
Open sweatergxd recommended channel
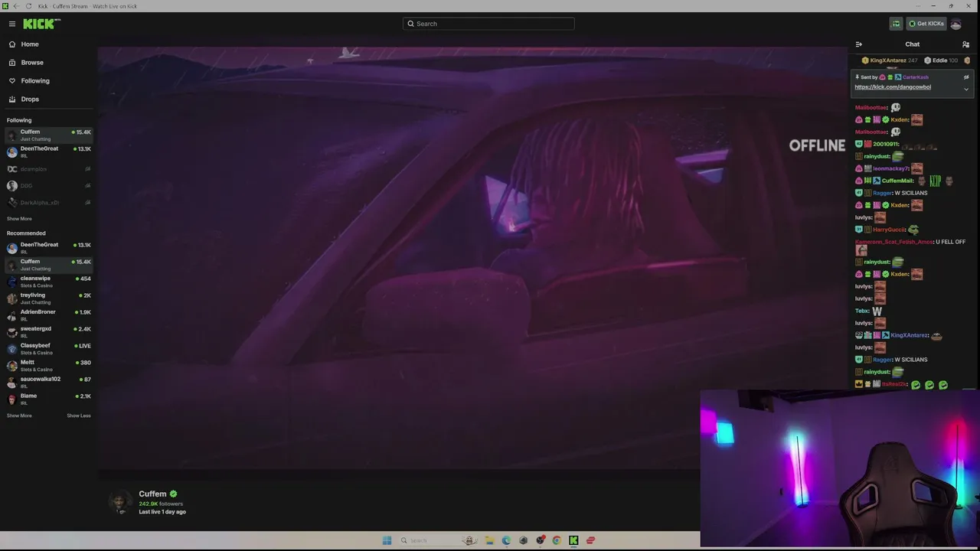(47, 332)
